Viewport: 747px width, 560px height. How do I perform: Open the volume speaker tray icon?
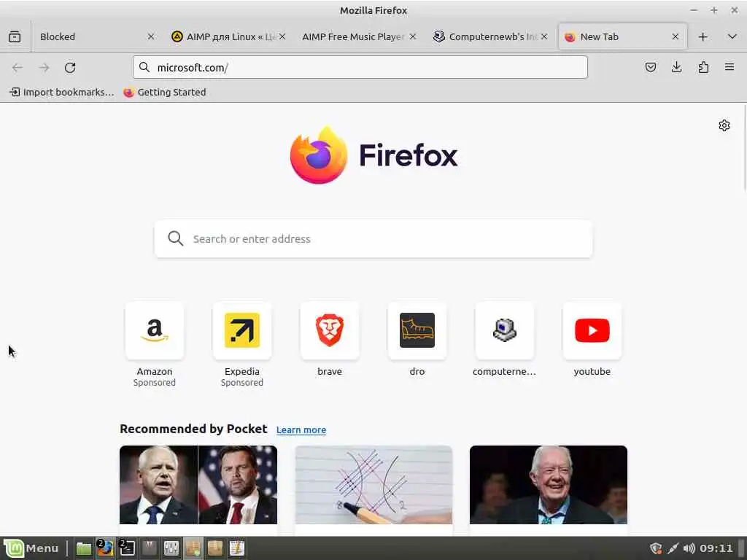689,548
